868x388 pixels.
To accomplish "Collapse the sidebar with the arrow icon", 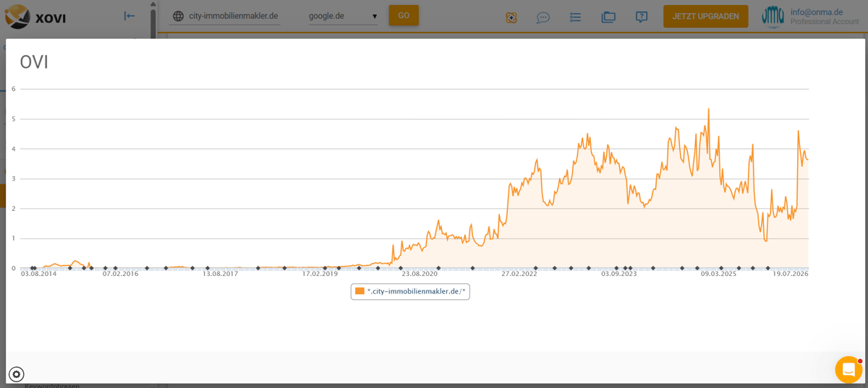I will tap(129, 16).
